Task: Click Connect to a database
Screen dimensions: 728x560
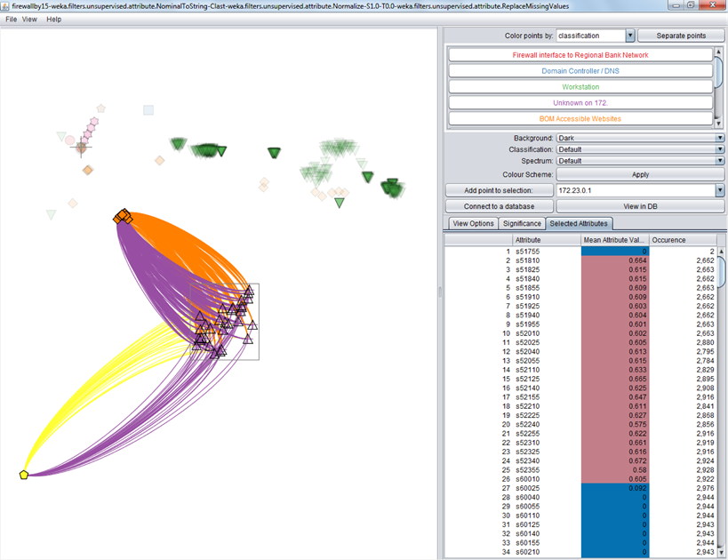Action: 499,206
